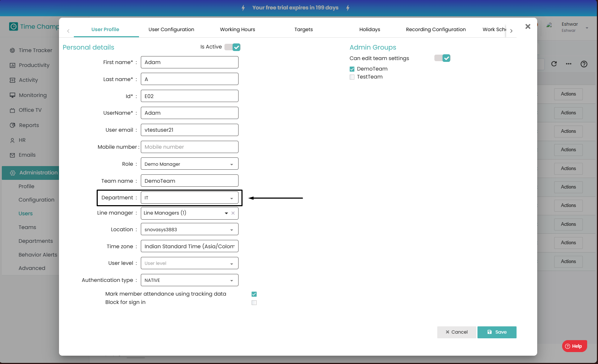Image resolution: width=598 pixels, height=364 pixels.
Task: Click the Emails envelope icon
Action: pos(12,155)
